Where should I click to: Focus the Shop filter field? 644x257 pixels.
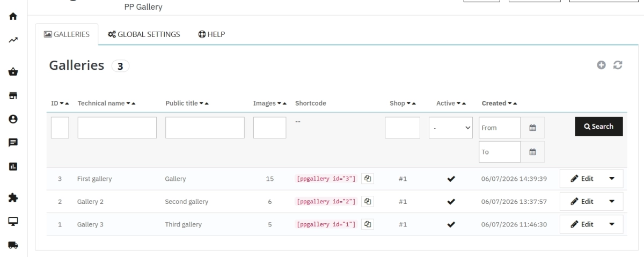point(402,128)
